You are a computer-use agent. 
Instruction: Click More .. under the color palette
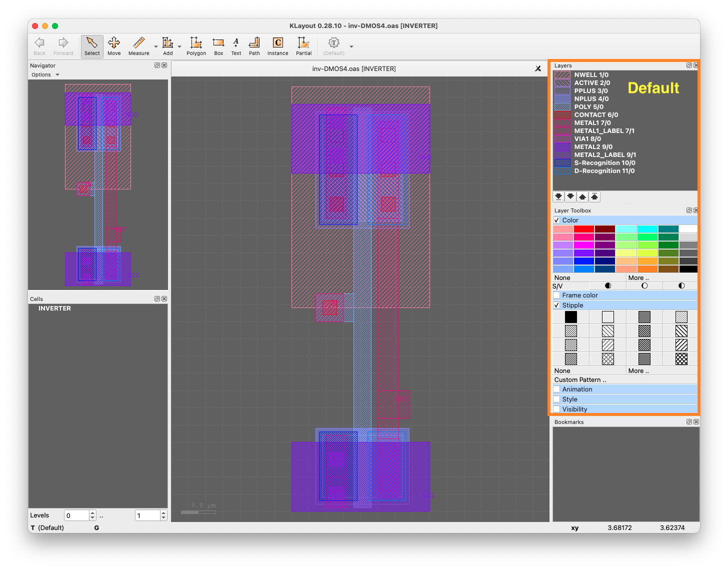(639, 277)
